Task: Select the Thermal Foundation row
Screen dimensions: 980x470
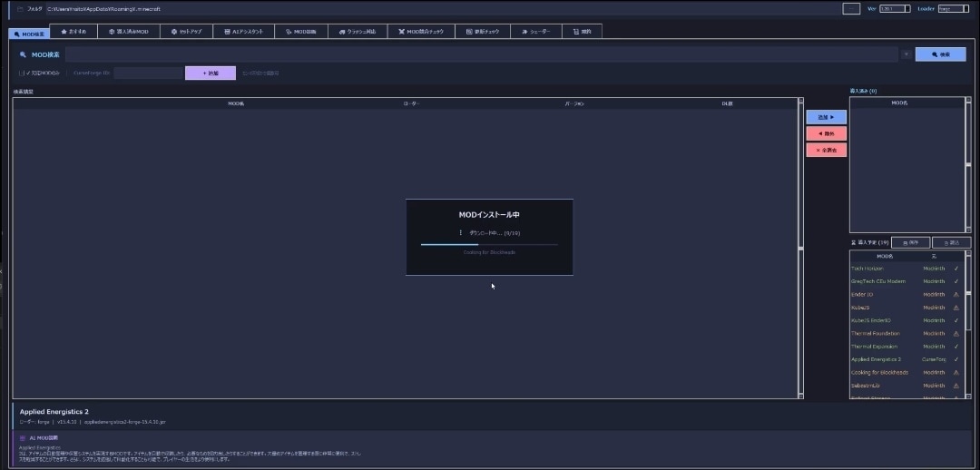Action: tap(906, 334)
